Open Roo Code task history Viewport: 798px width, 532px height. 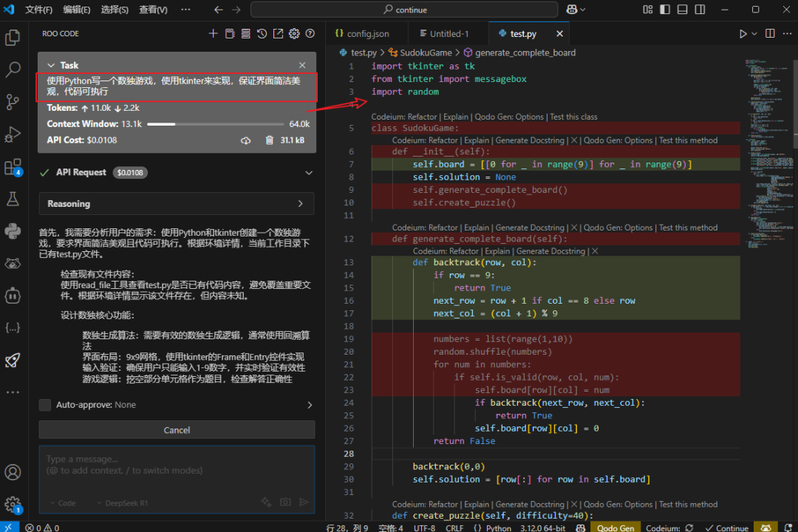(x=263, y=33)
